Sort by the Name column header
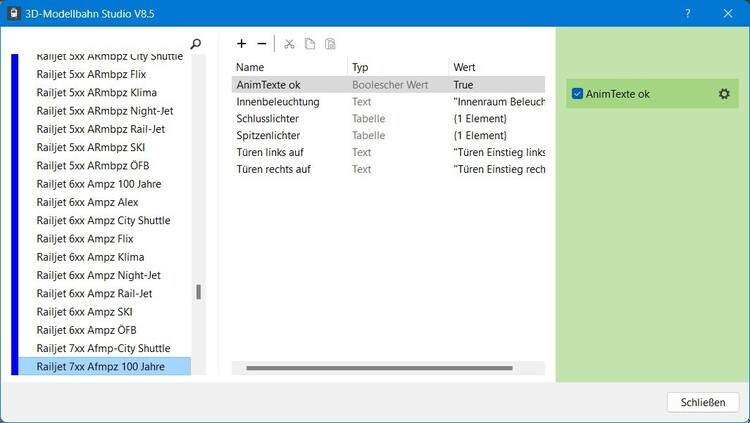The image size is (750, 423). click(x=289, y=67)
